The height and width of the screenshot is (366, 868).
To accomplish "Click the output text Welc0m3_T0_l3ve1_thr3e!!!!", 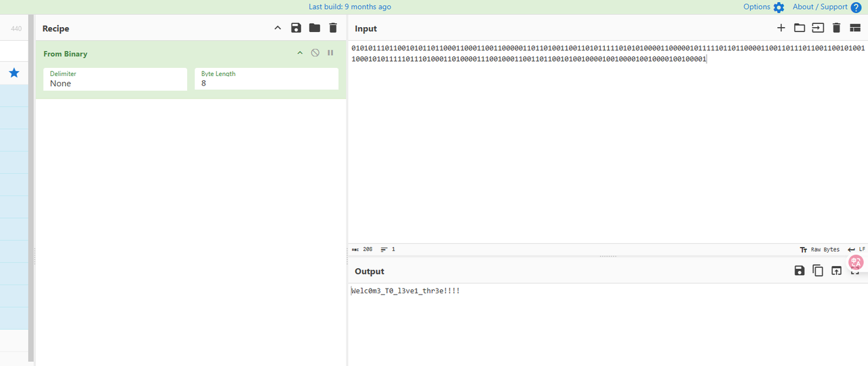I will (406, 291).
